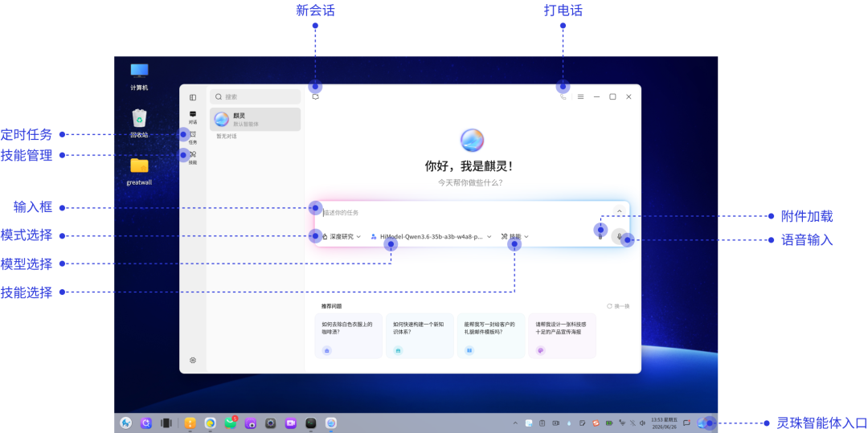Viewport: 868px width, 433px height.
Task: Open the multitask view icon in the taskbar
Action: click(x=166, y=423)
